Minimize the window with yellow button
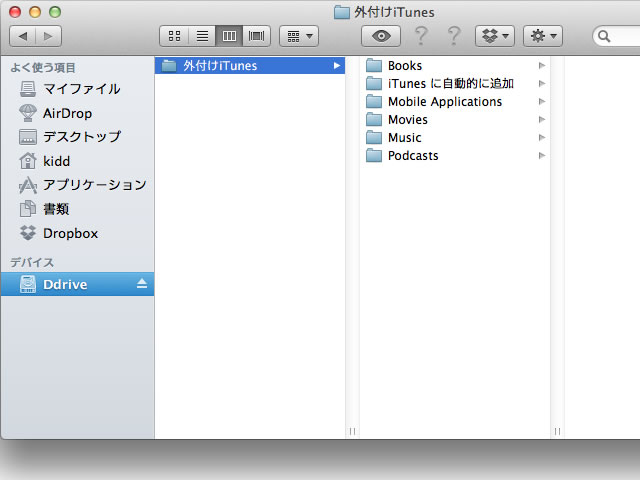The height and width of the screenshot is (480, 640). tap(35, 12)
